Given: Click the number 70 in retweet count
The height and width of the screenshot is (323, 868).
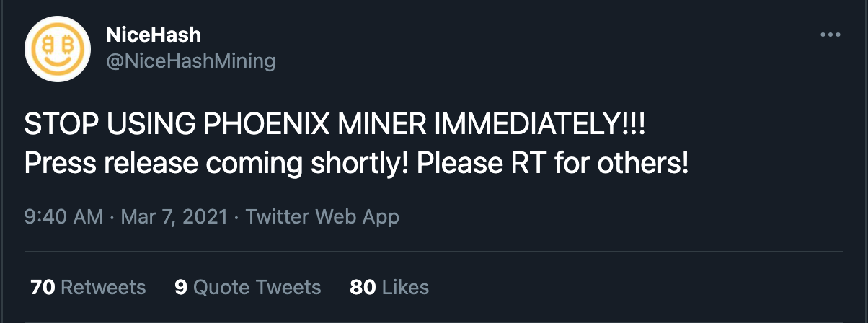Looking at the screenshot, I should coord(43,287).
